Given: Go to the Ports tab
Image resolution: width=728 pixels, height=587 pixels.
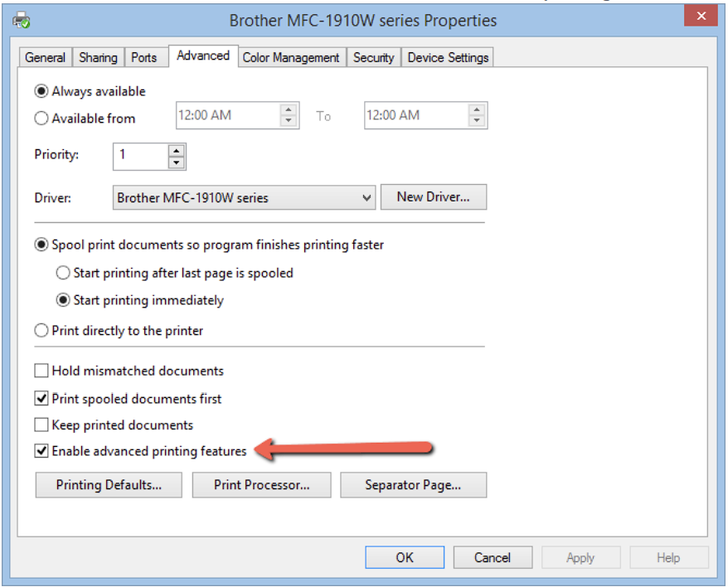Looking at the screenshot, I should click(x=144, y=57).
